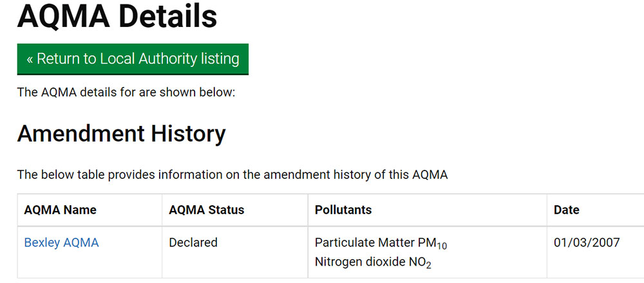Image resolution: width=644 pixels, height=283 pixels.
Task: Click the Declared status cell
Action: coord(193,243)
